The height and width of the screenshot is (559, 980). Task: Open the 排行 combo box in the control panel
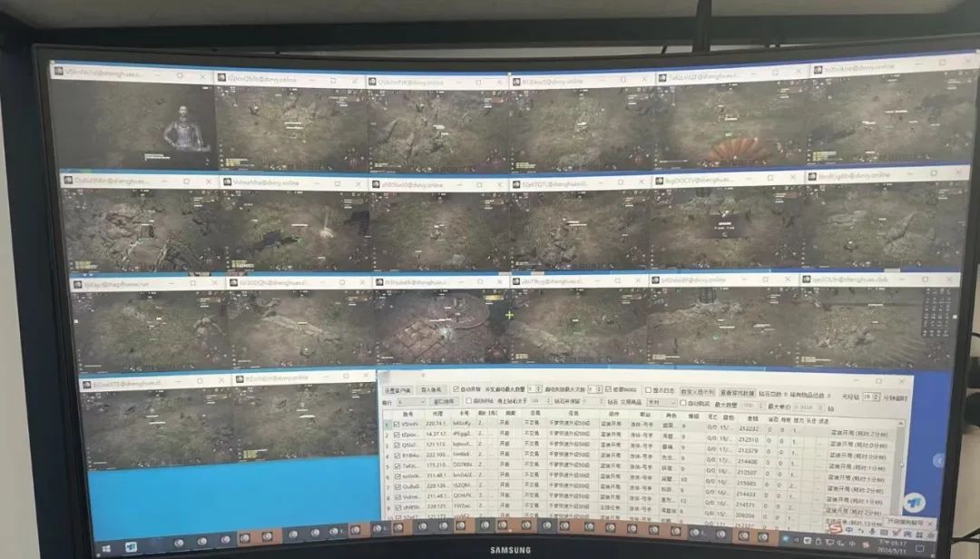[411, 402]
